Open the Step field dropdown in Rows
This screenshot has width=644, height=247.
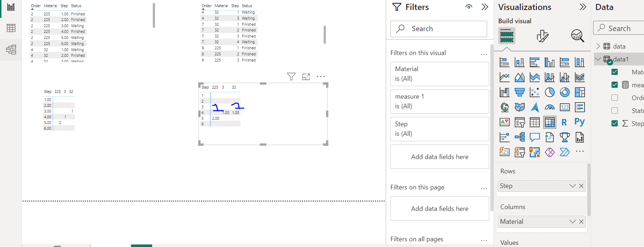[x=572, y=186]
